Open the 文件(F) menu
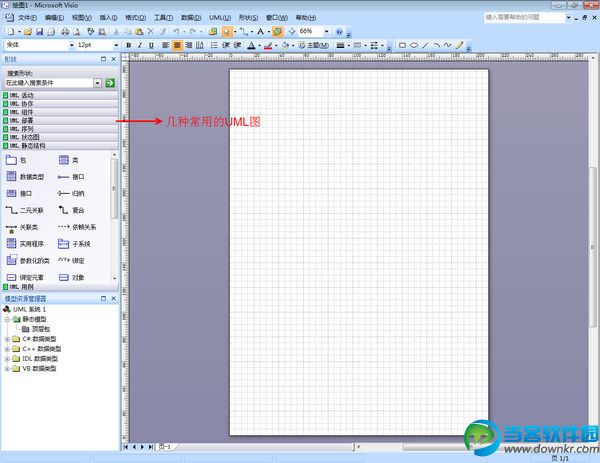The height and width of the screenshot is (463, 600). point(27,18)
